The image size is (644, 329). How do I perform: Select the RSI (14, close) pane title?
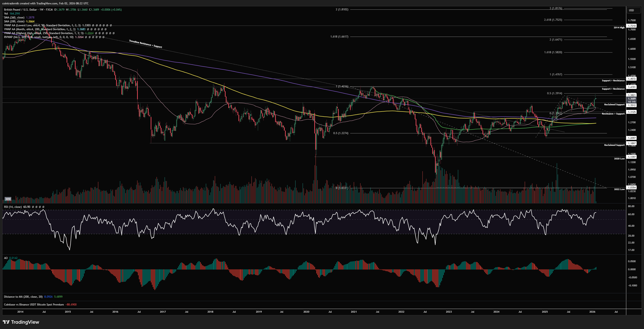[x=13, y=207]
